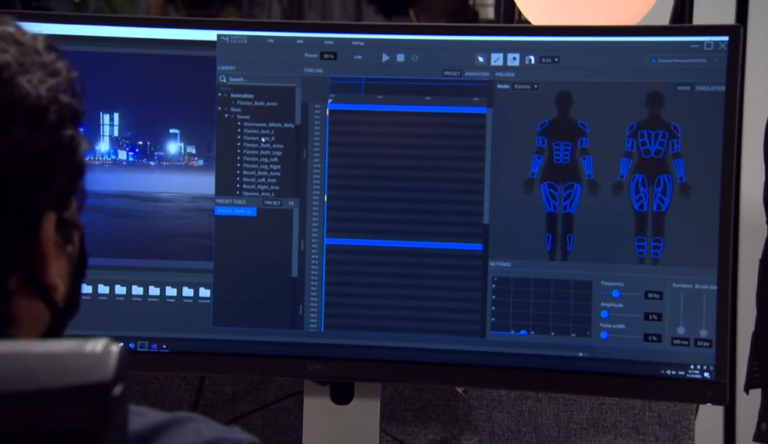Click the magnet snap icon
Image resolution: width=768 pixels, height=444 pixels.
click(530, 60)
